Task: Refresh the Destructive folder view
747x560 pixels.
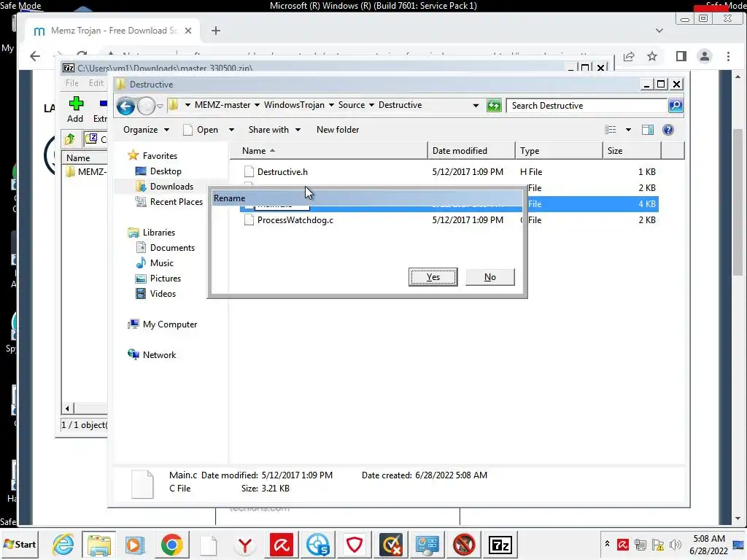Action: 494,106
